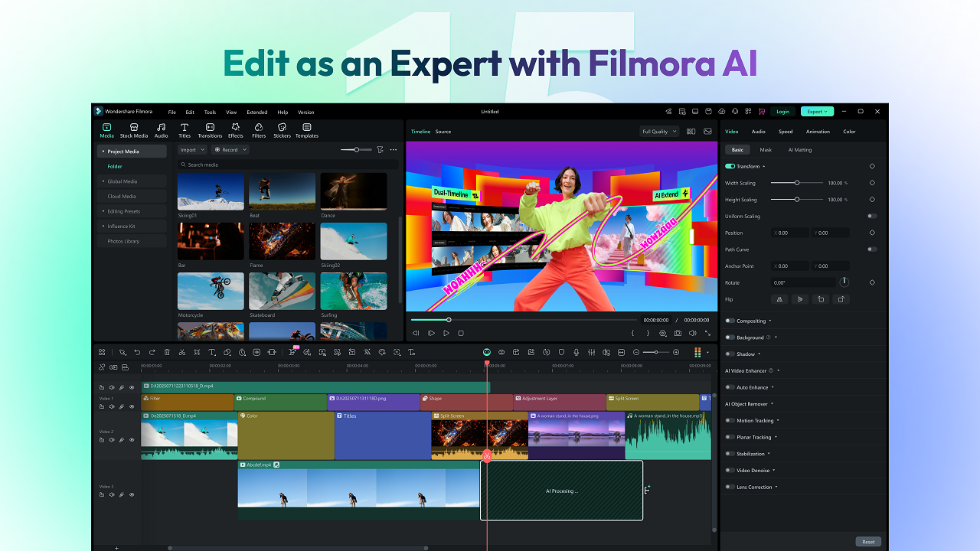Open the Stickers library
Screen dimensions: 980x551
(x=282, y=130)
